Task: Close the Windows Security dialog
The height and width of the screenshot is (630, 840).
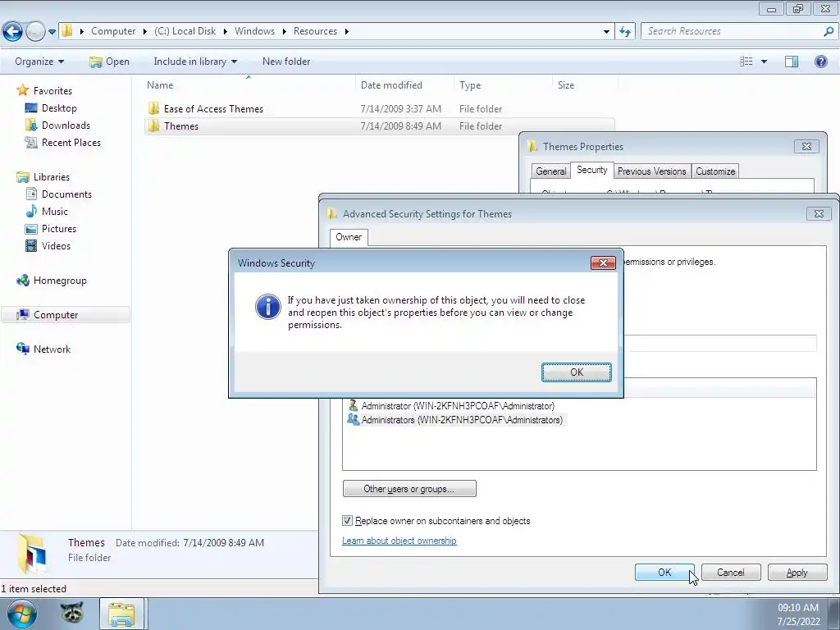Action: (x=603, y=262)
